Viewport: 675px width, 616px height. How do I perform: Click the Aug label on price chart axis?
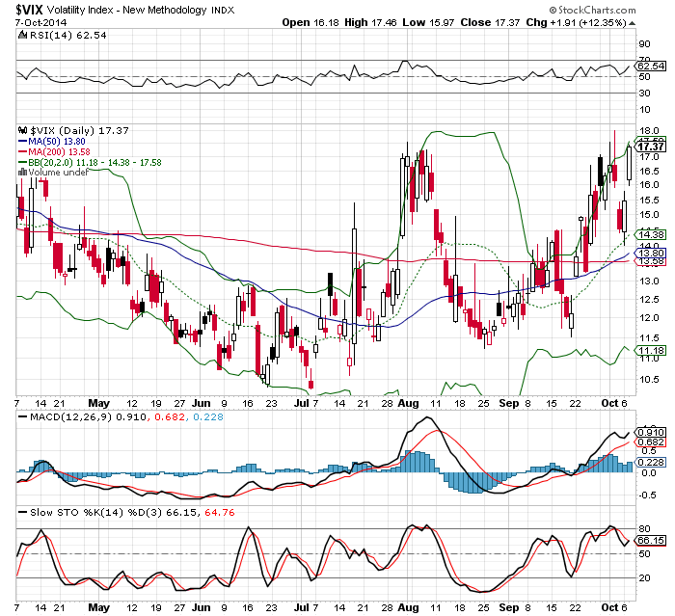(x=408, y=403)
